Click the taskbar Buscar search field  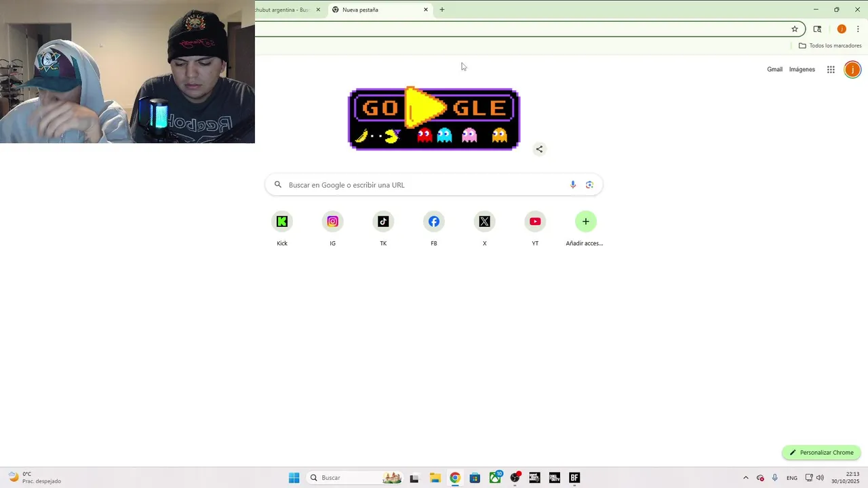[x=355, y=478]
